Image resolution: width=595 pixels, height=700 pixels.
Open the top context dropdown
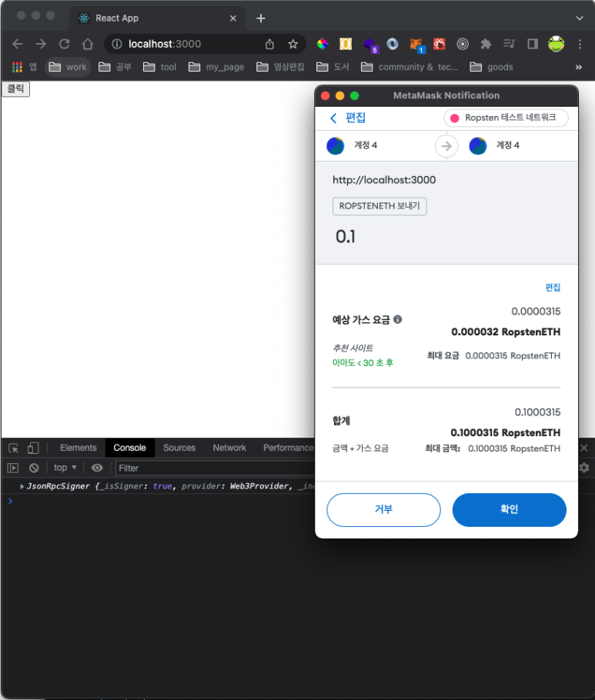(x=65, y=468)
